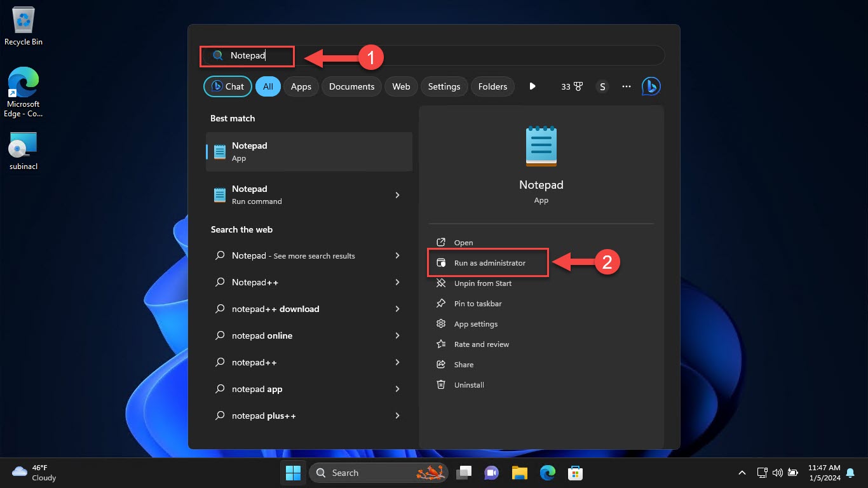The image size is (868, 488).
Task: Expand the Notepad Run command result
Action: click(397, 195)
